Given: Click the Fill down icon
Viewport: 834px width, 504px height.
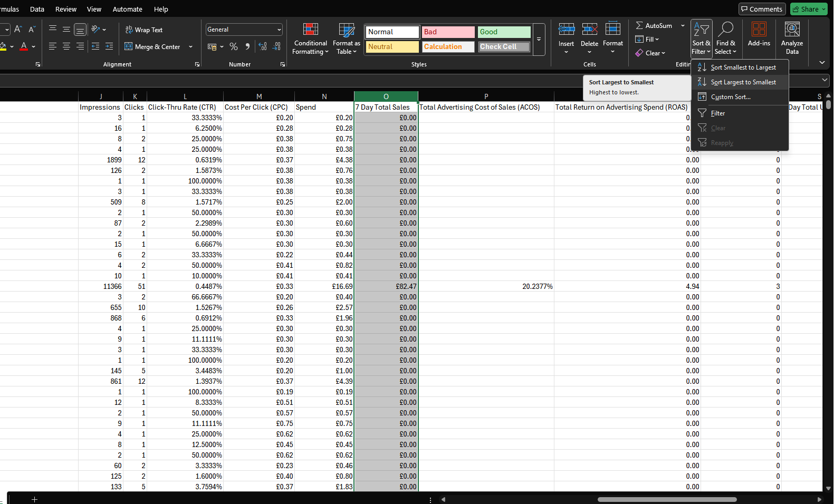Looking at the screenshot, I should (x=639, y=39).
